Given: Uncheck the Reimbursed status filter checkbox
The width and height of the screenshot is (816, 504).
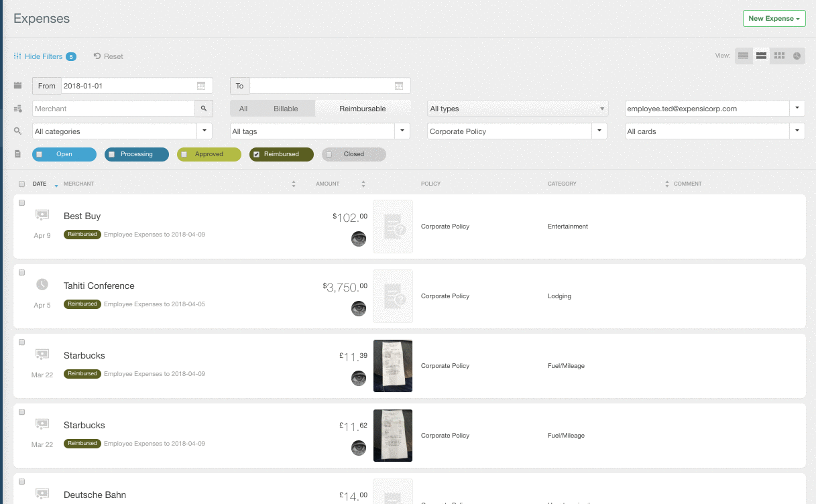Looking at the screenshot, I should click(256, 154).
